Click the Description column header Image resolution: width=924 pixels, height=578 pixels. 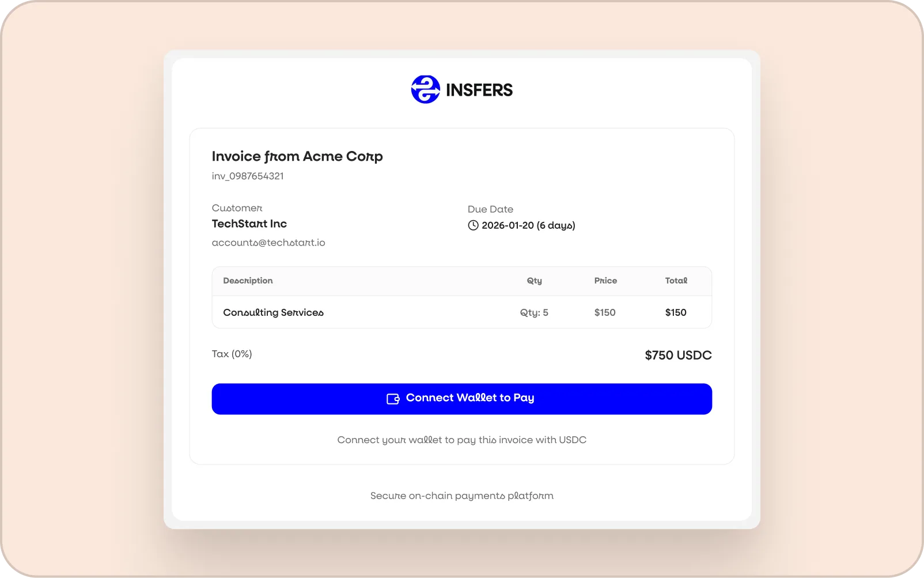tap(248, 281)
